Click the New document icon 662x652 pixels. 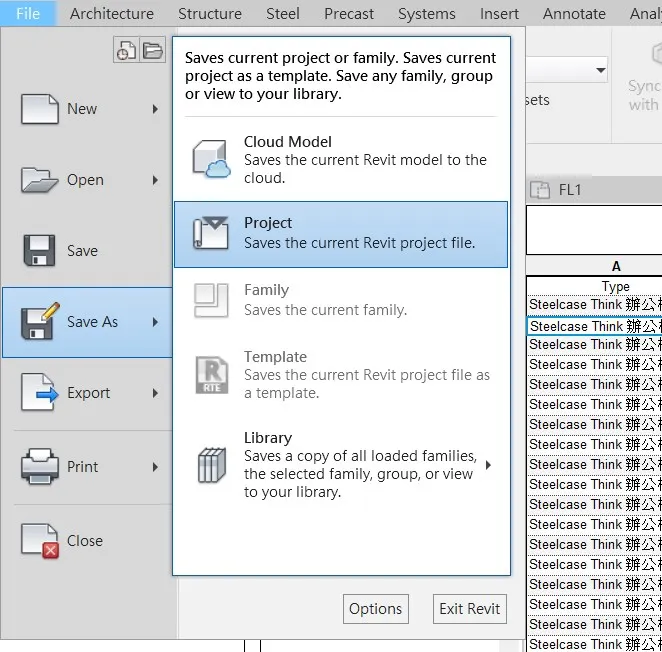(x=40, y=109)
